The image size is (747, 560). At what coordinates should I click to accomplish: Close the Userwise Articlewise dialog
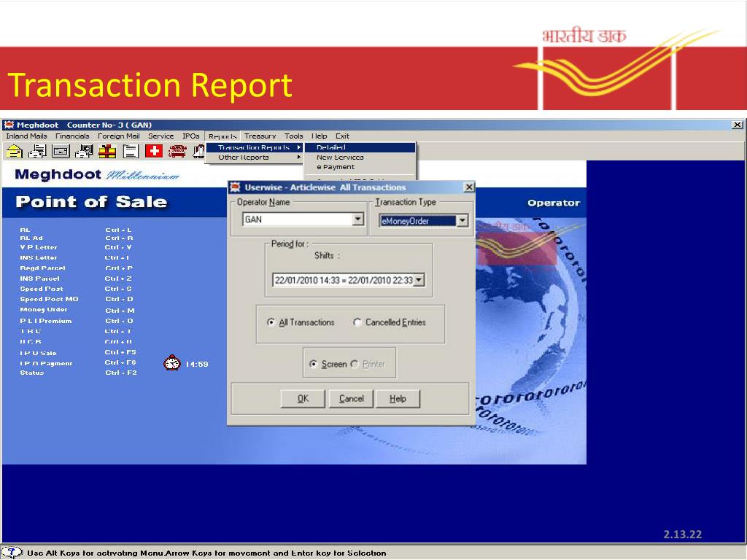(469, 187)
